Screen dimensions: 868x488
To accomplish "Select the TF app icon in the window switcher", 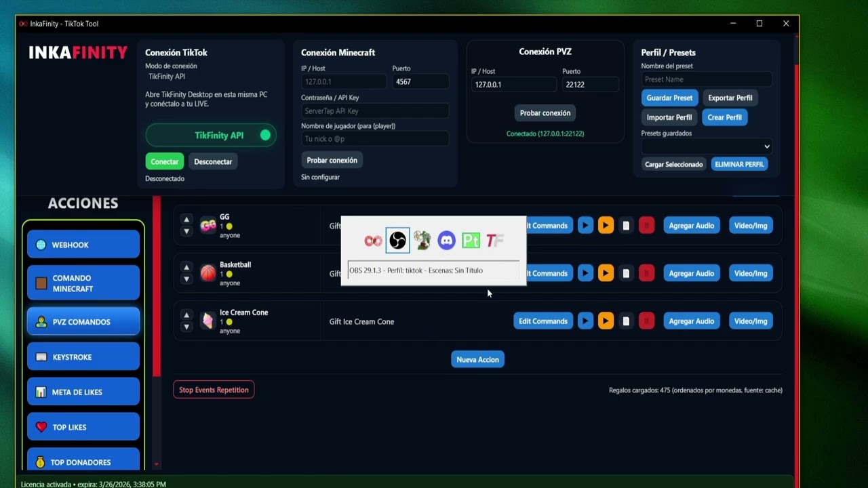I will [495, 240].
